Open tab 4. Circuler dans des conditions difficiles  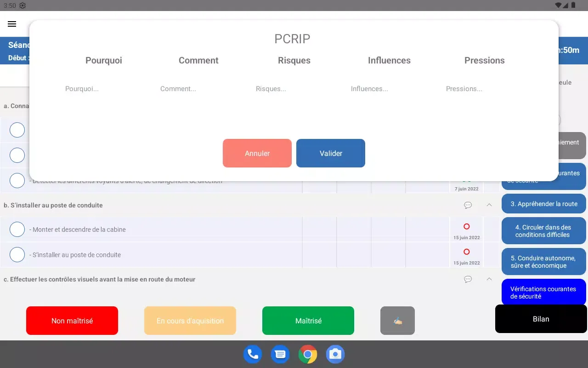pos(544,231)
